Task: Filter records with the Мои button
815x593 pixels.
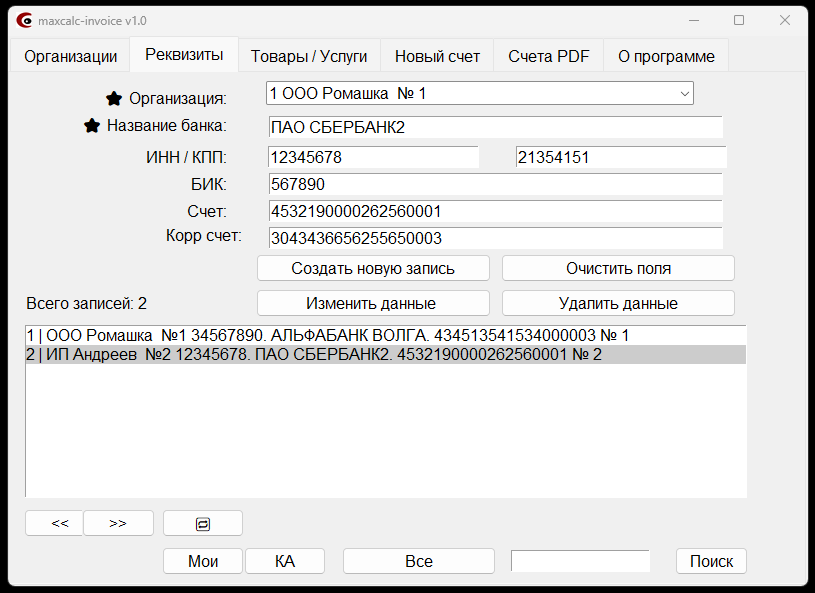Action: click(x=203, y=561)
